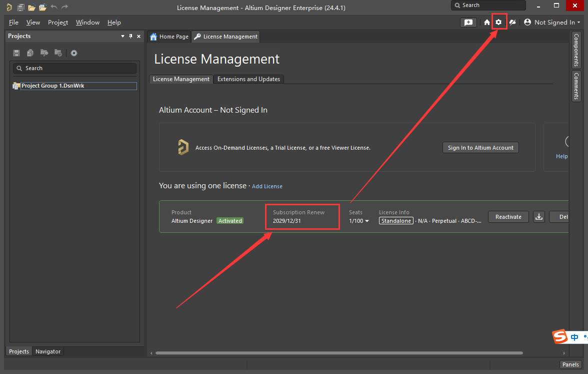Click the stacked documents icon in Projects panel

[x=30, y=53]
